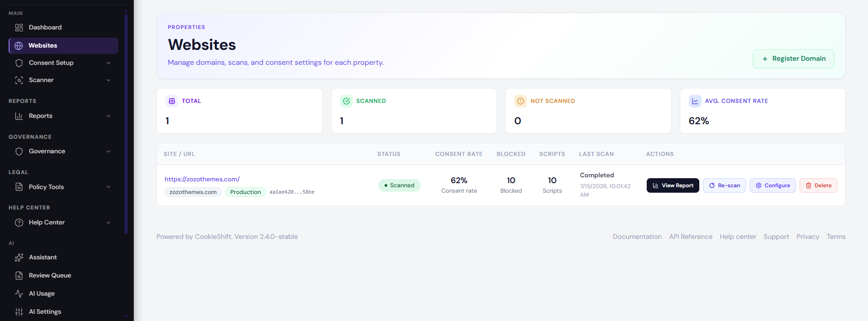Open the Support footer link
Screen dimensions: 868x321
tap(776, 237)
